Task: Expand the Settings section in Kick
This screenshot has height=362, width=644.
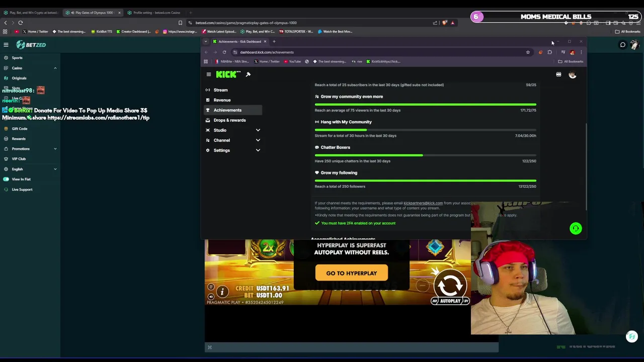Action: (258, 150)
